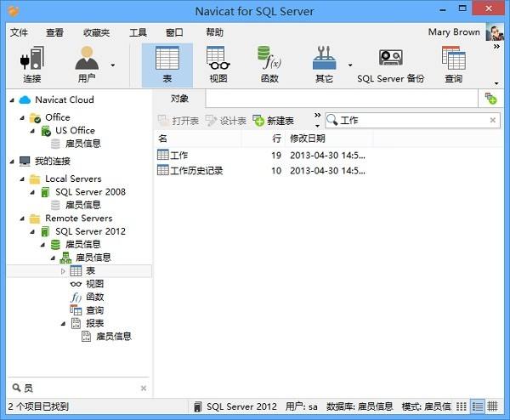This screenshot has height=420, width=510.
Task: Open the 帮助 menu
Action: [x=215, y=32]
